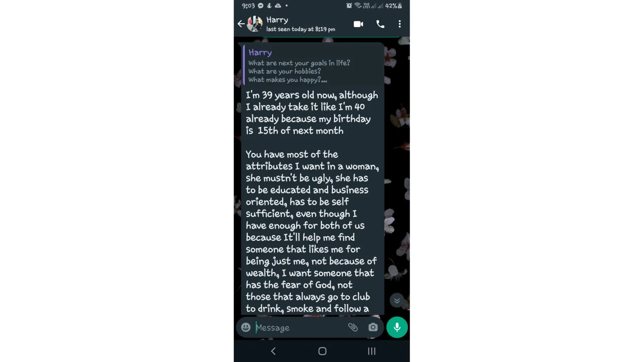
Task: Tap the last seen today status text
Action: click(301, 29)
